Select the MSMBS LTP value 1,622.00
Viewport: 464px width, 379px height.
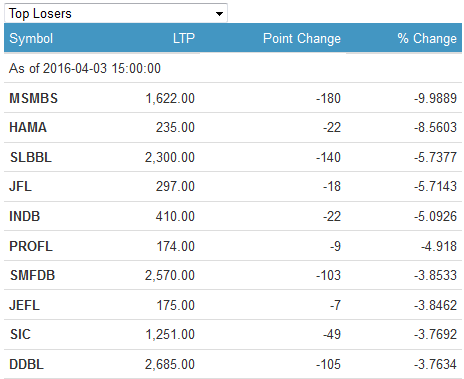point(170,98)
